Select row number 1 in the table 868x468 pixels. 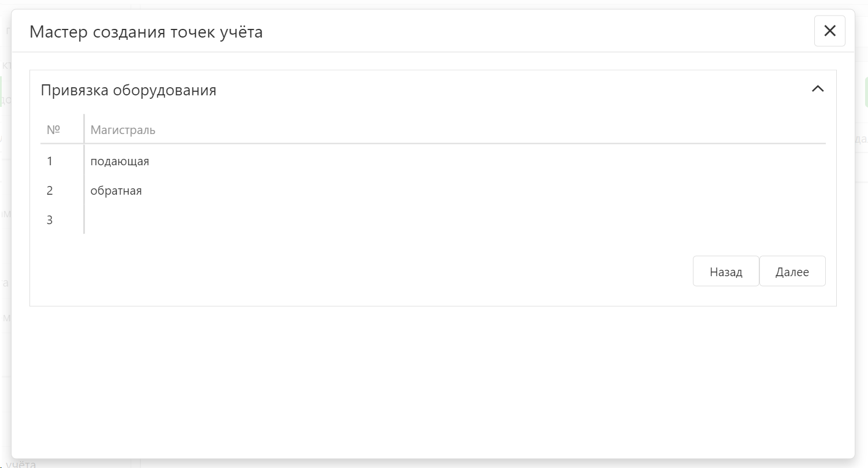(50, 161)
